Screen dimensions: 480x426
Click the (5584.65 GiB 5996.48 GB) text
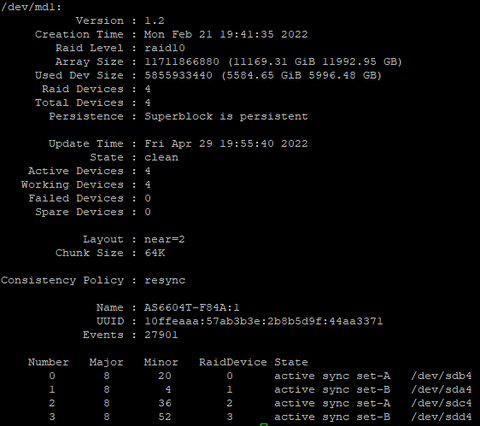coord(301,75)
